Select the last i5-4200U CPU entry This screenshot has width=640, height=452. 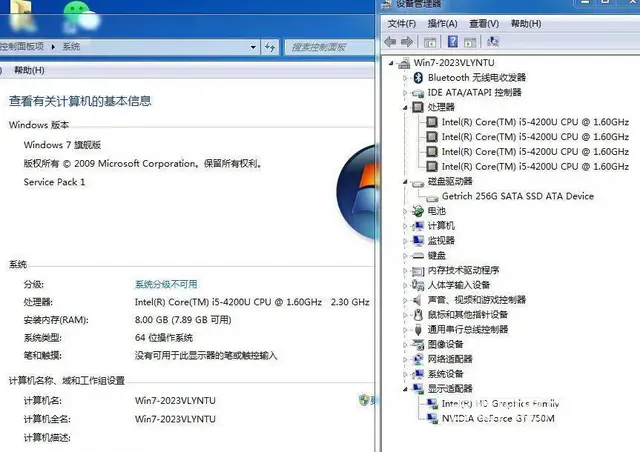(x=535, y=167)
